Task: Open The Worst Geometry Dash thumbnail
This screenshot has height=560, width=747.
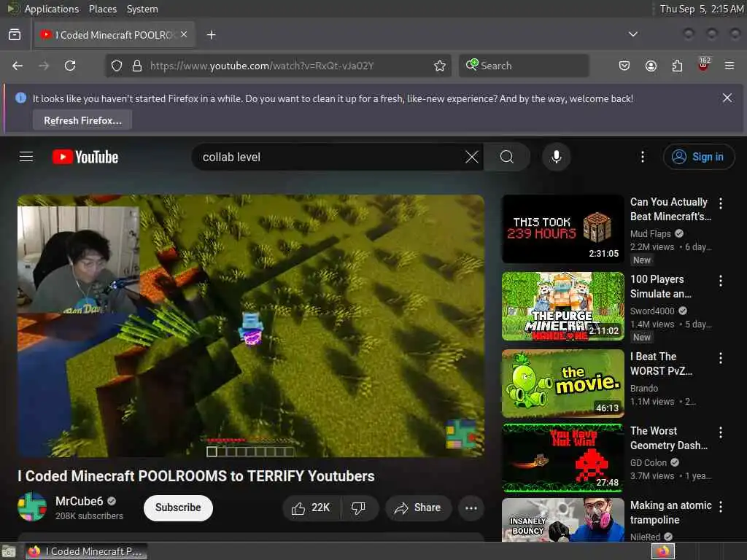Action: point(562,458)
